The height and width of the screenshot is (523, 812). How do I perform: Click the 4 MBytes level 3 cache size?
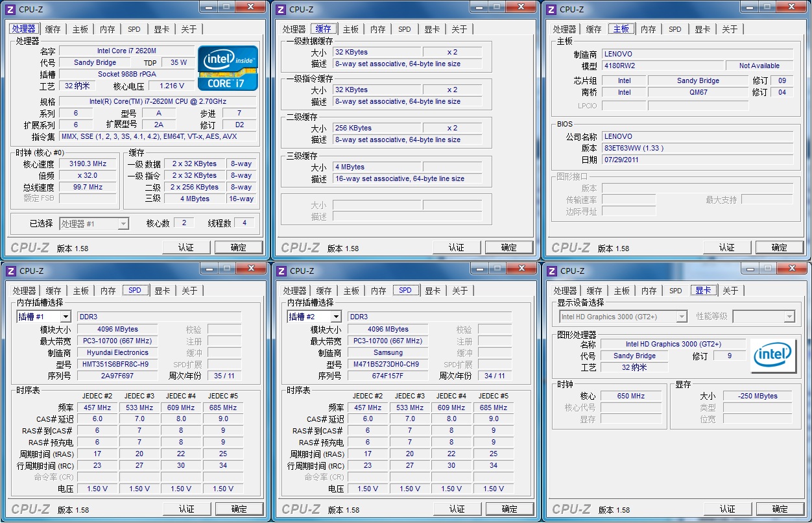click(x=378, y=167)
